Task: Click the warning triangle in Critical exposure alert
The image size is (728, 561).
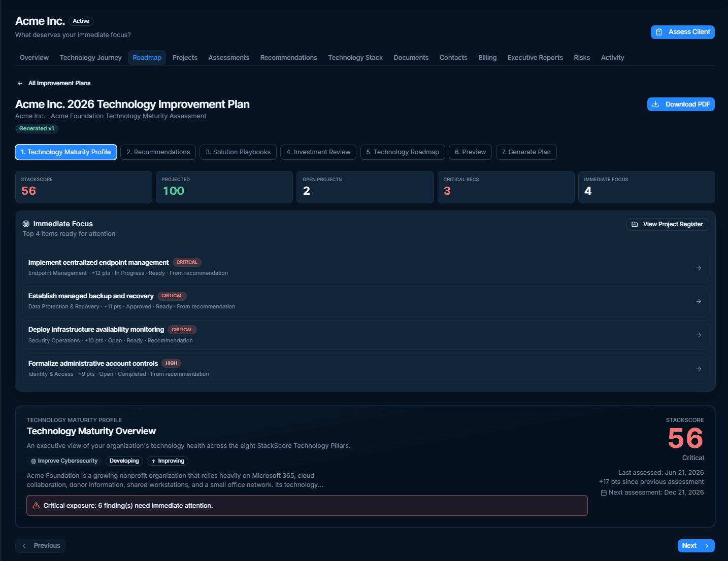Action: [36, 506]
